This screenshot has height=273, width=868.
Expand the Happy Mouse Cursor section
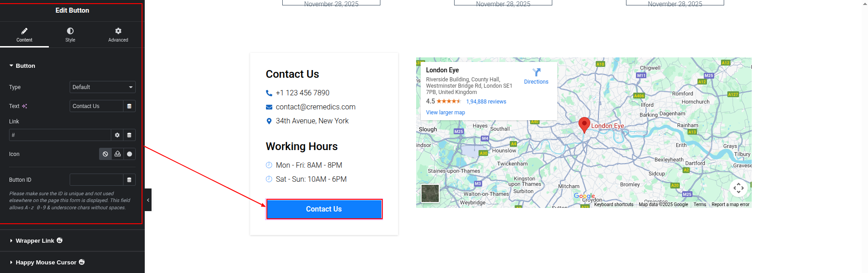(46, 263)
